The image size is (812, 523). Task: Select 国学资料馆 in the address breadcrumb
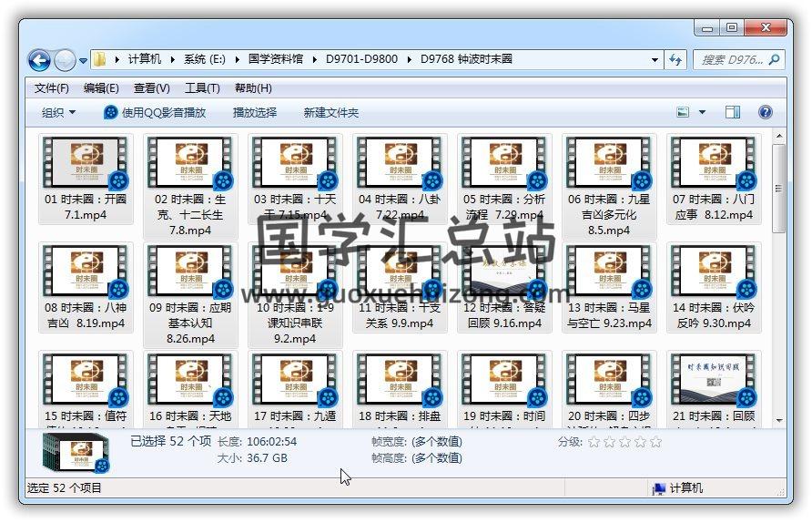click(x=276, y=59)
